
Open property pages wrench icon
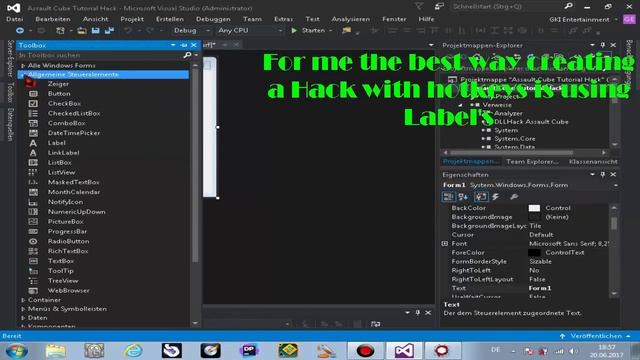[513, 197]
